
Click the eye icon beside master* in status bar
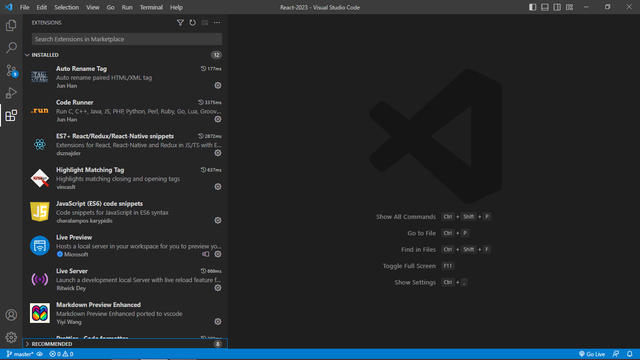click(40, 354)
